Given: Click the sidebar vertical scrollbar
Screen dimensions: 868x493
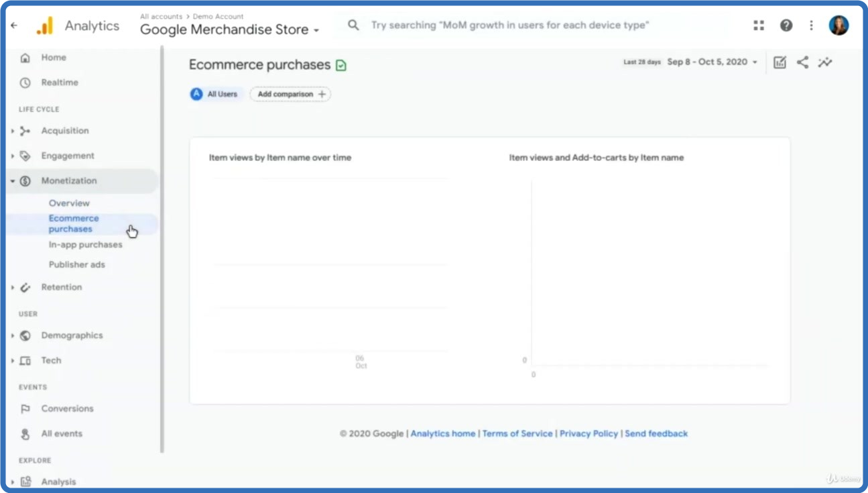Looking at the screenshot, I should point(162,248).
